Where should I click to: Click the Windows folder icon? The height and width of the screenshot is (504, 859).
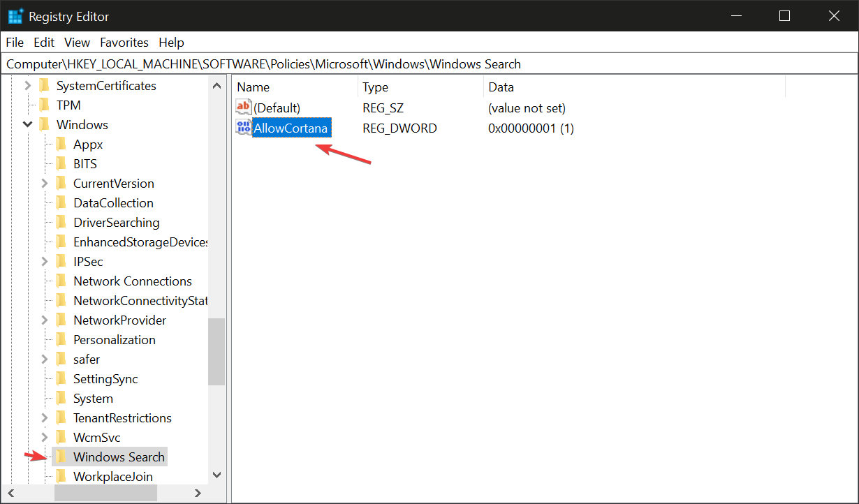[x=44, y=125]
